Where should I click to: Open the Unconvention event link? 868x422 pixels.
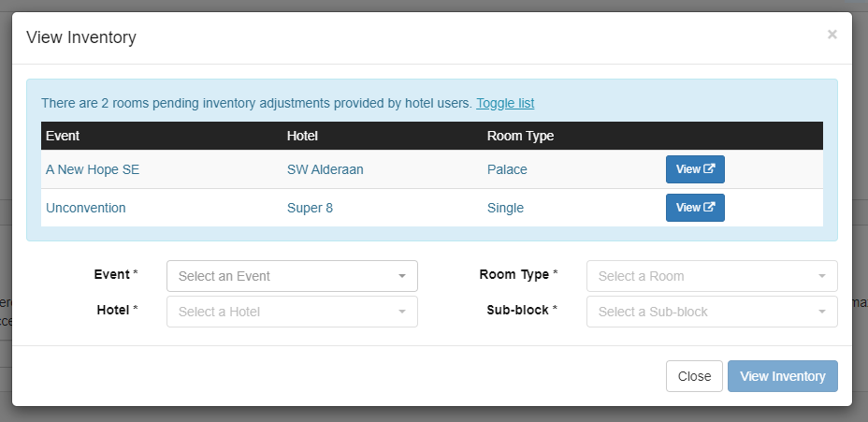(85, 208)
